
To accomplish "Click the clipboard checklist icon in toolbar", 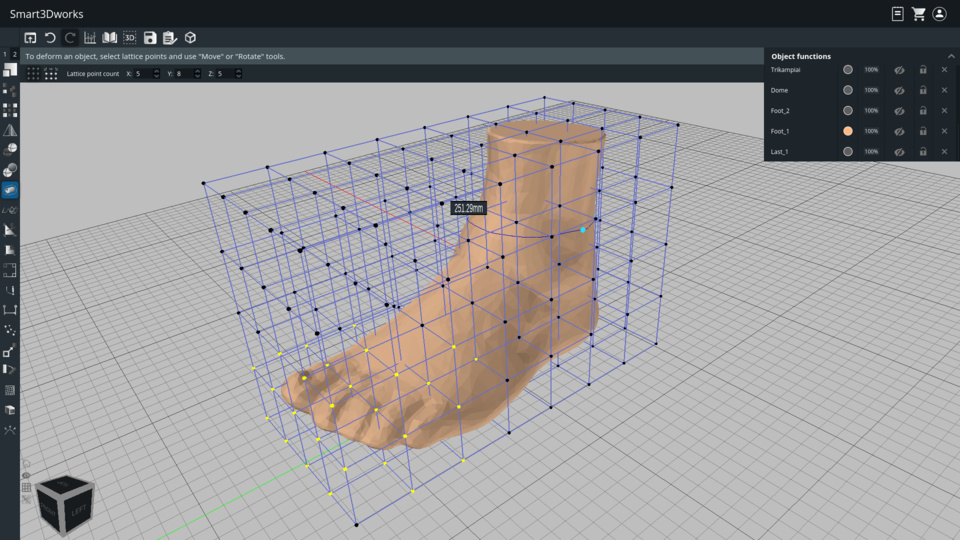I will (170, 38).
